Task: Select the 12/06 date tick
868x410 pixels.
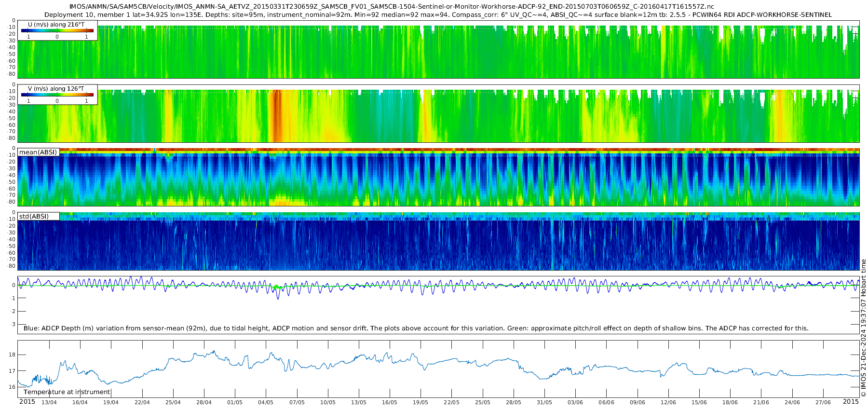Action: point(668,402)
